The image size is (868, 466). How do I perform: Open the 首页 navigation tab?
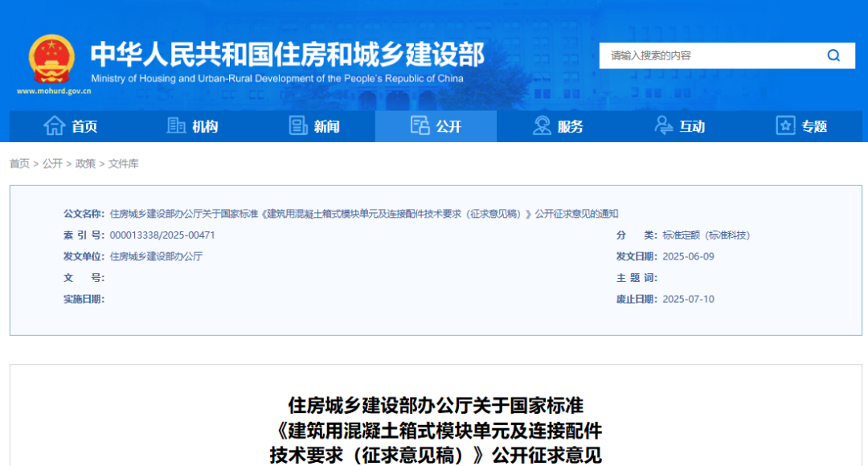[70, 126]
